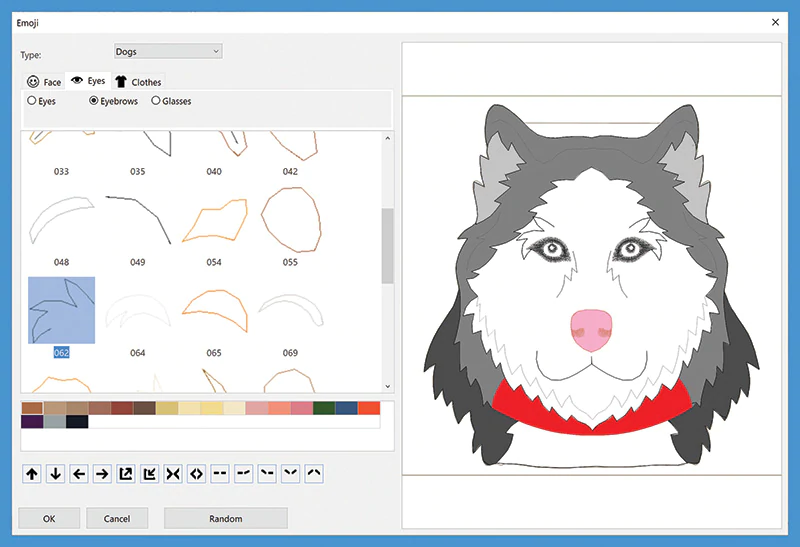Image resolution: width=800 pixels, height=547 pixels.
Task: Choose the Glasses radio option
Action: (171, 101)
